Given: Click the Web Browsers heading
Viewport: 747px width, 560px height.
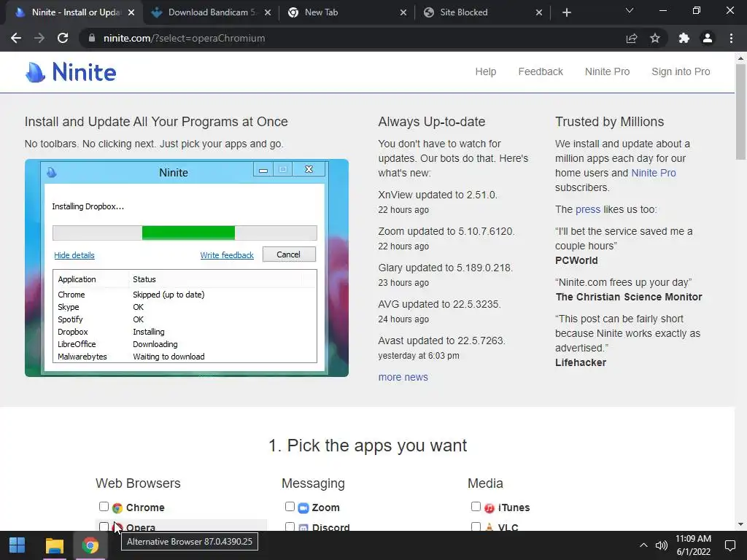Looking at the screenshot, I should click(138, 483).
